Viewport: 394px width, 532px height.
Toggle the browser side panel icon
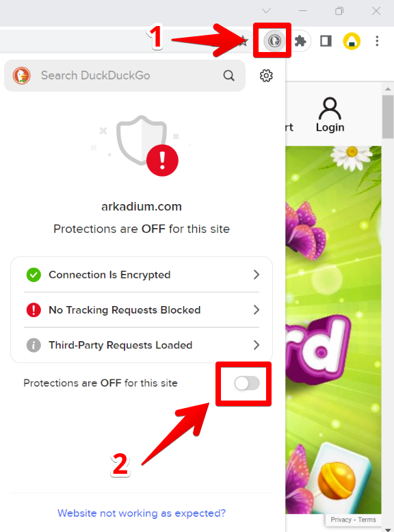[326, 41]
